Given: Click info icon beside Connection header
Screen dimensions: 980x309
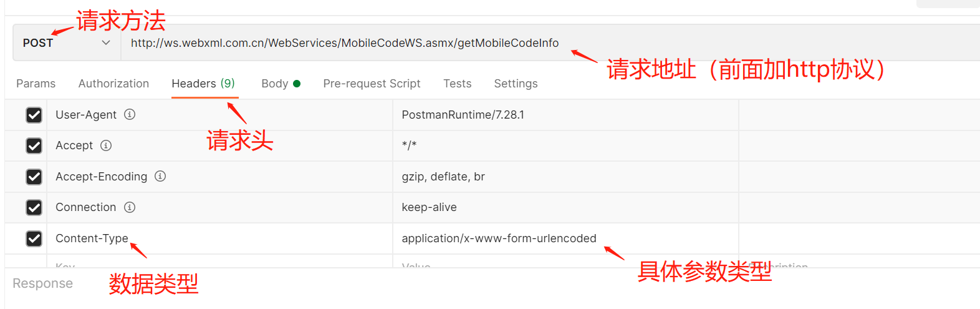Looking at the screenshot, I should click(130, 207).
